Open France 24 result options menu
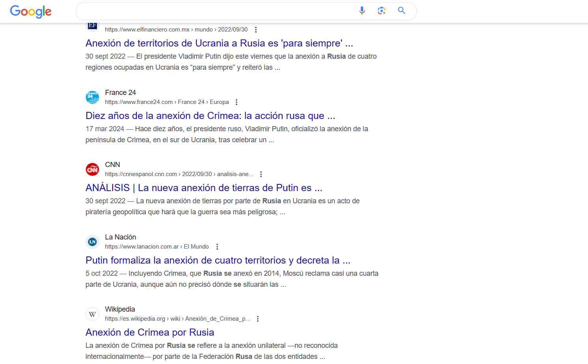The height and width of the screenshot is (364, 588). pos(236,102)
